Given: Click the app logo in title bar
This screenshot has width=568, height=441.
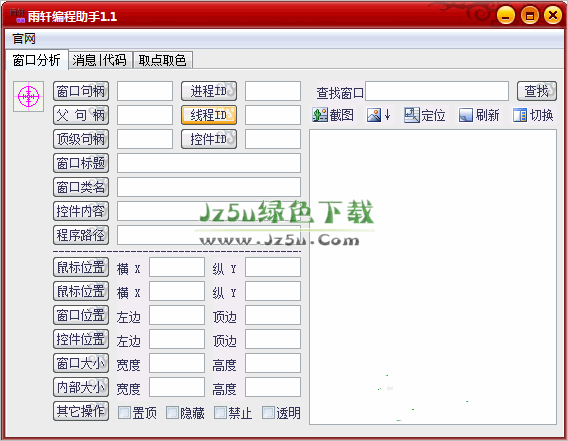Looking at the screenshot, I should coord(17,16).
